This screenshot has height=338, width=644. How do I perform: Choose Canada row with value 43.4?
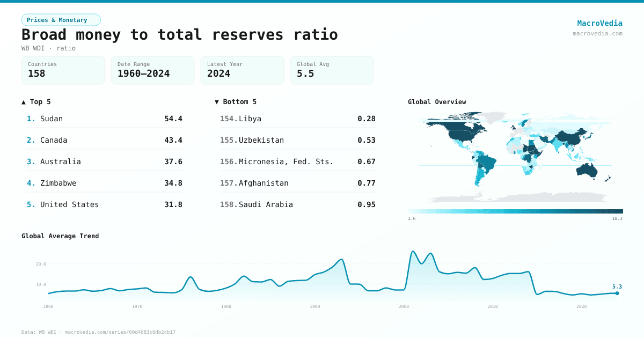click(x=105, y=140)
